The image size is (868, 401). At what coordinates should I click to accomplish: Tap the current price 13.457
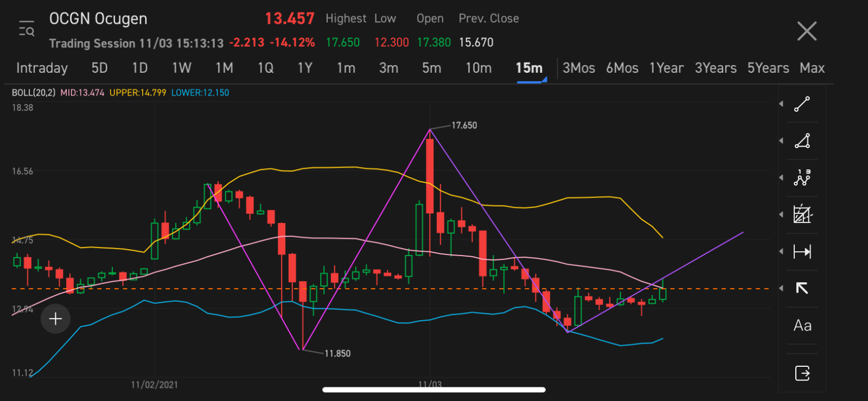[290, 18]
